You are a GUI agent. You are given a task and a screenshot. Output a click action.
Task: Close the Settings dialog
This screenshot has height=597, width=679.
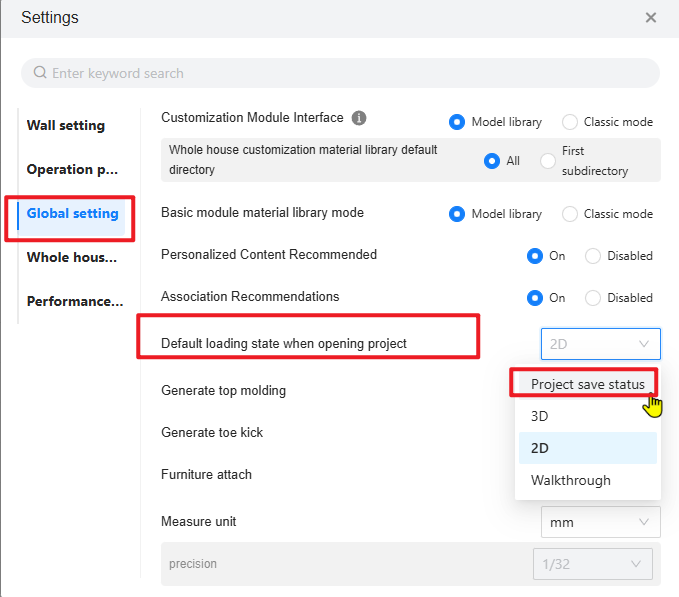click(651, 18)
